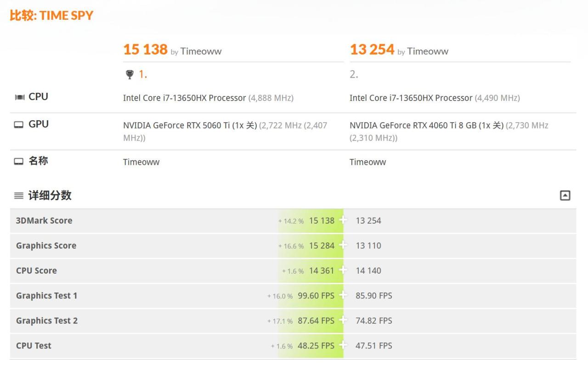The image size is (588, 366).
Task: Click the CPU chip icon
Action: (x=19, y=97)
